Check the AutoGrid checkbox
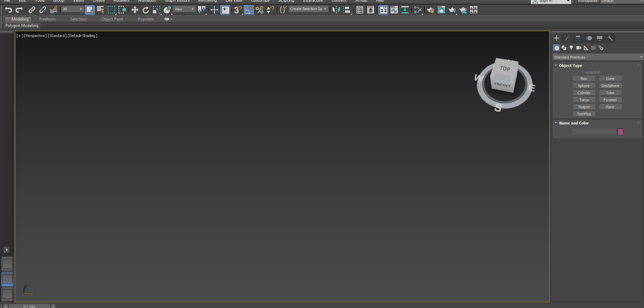The height and width of the screenshot is (308, 644). point(583,72)
